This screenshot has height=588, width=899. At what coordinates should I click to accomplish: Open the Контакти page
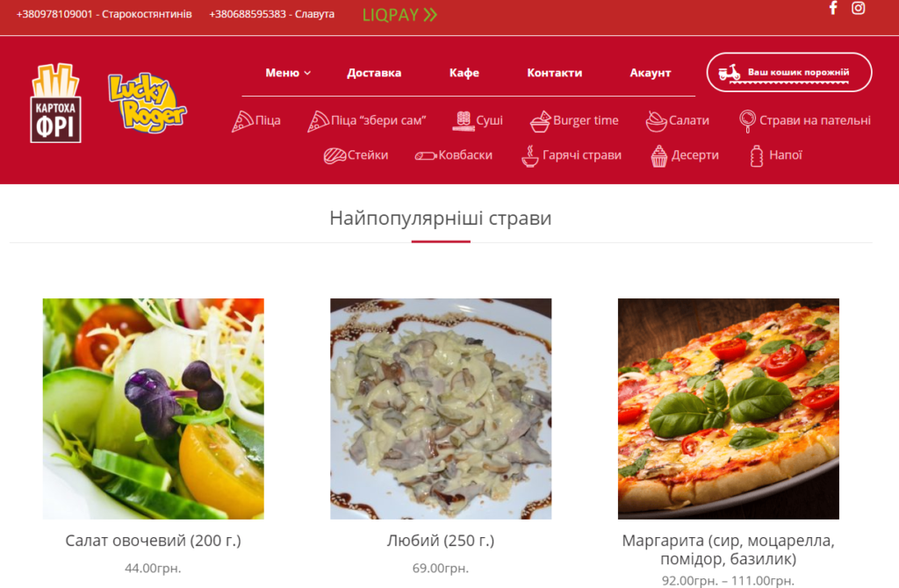pos(555,73)
